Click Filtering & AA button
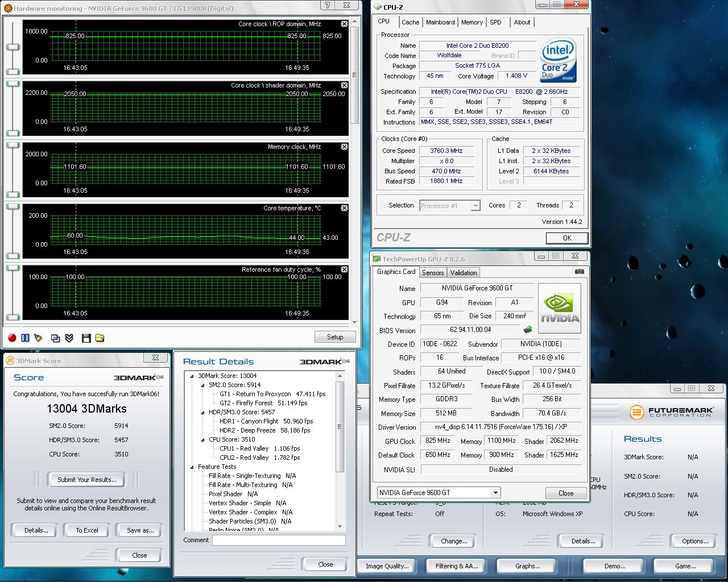Image resolution: width=728 pixels, height=582 pixels. 457,566
